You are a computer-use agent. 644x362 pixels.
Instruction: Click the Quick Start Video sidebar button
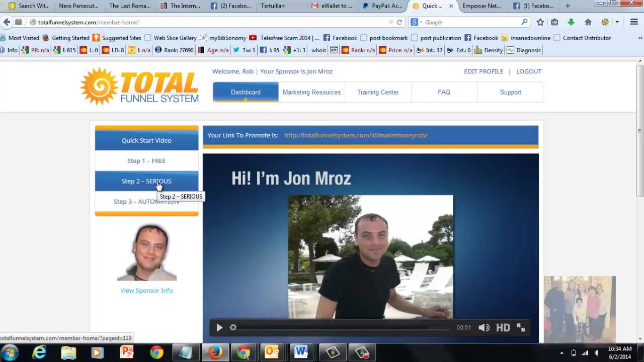point(146,140)
